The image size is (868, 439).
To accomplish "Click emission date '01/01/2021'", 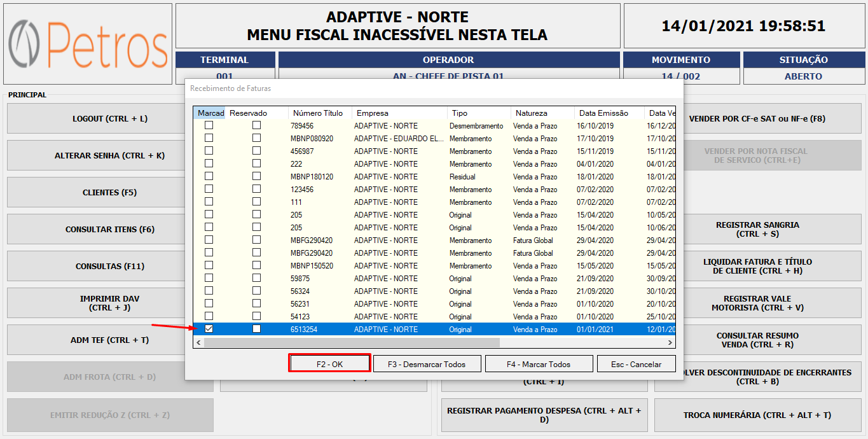I will coord(595,329).
